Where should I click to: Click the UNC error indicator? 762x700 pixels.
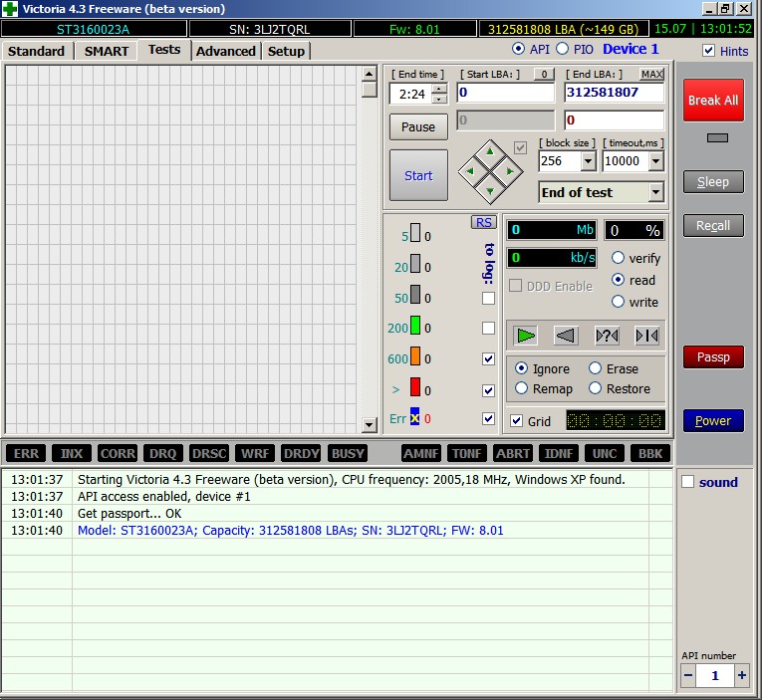click(605, 454)
